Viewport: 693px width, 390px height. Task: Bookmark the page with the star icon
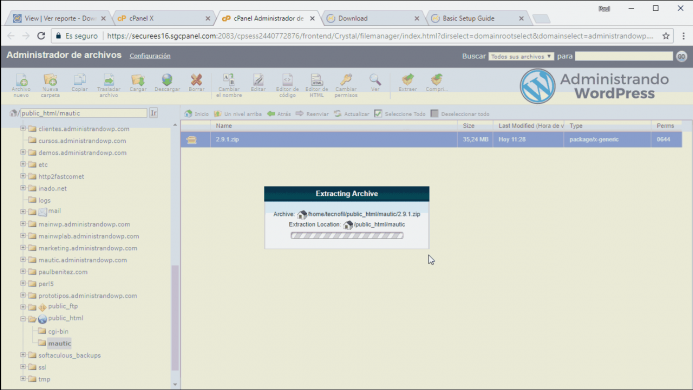(x=666, y=36)
